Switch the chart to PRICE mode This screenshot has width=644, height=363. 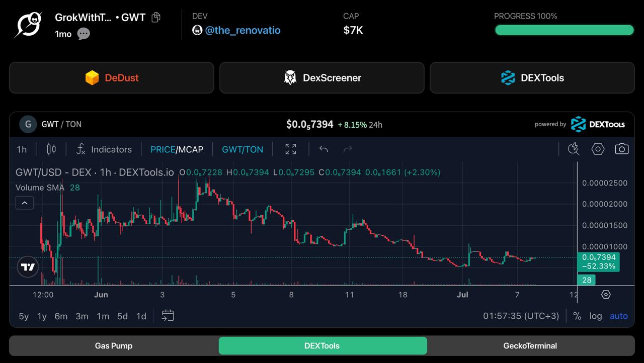click(163, 149)
